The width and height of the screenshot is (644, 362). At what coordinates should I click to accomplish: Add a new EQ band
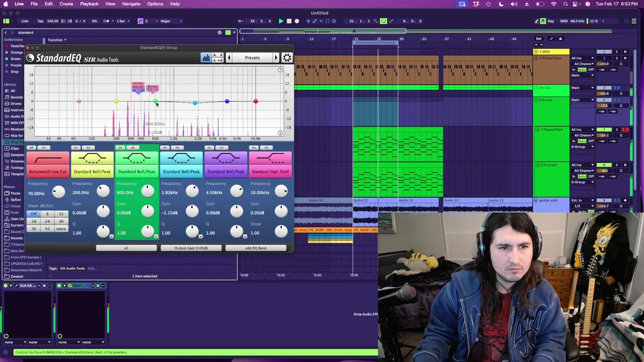coord(256,248)
